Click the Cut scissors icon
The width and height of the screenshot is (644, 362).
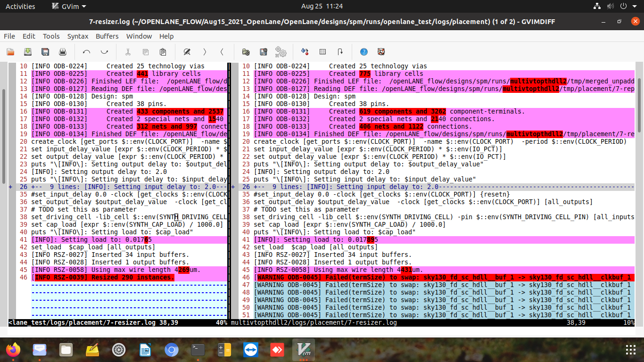tap(128, 52)
